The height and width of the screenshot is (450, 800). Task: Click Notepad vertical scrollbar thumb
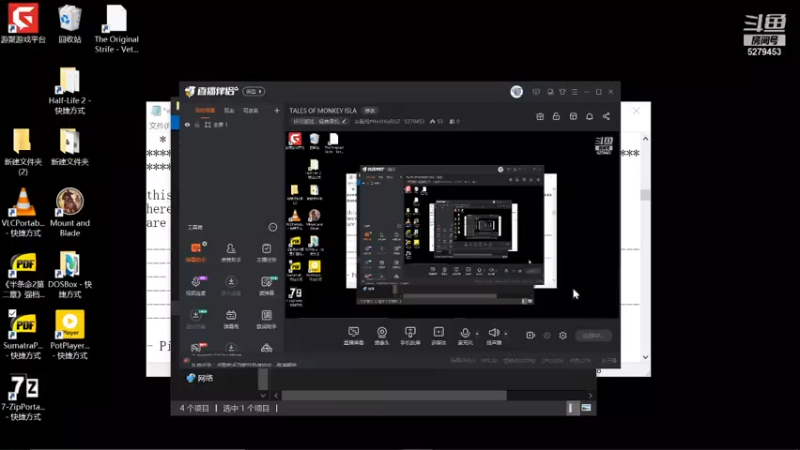645,195
